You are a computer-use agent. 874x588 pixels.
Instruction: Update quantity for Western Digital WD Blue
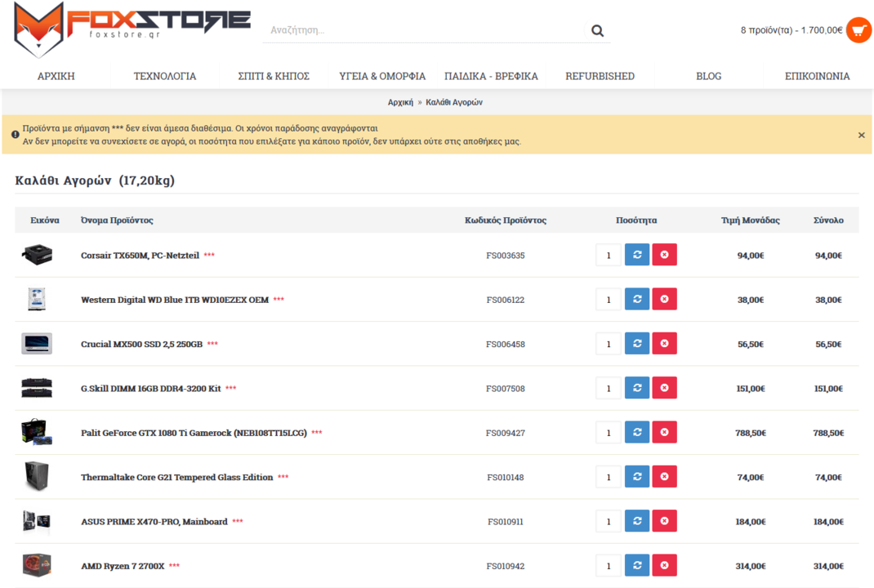tap(636, 299)
